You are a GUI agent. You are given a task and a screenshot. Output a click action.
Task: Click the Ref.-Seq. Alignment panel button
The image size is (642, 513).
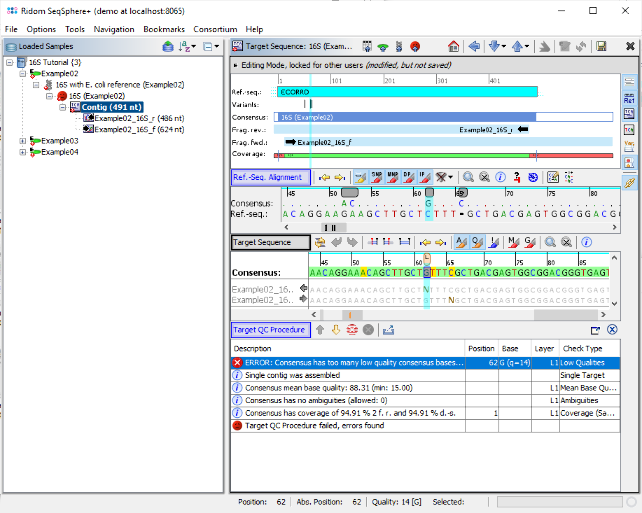(271, 177)
